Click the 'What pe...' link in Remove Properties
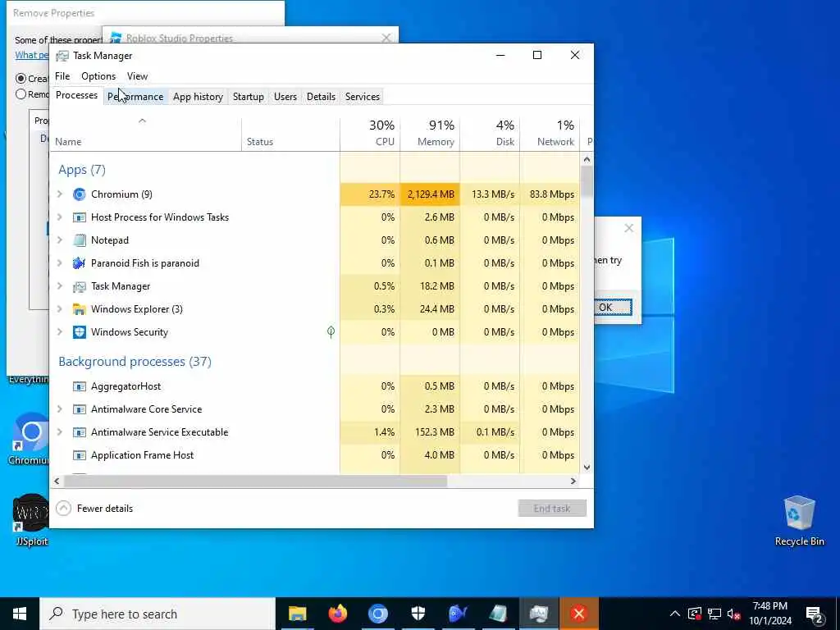The image size is (840, 630). click(x=32, y=55)
